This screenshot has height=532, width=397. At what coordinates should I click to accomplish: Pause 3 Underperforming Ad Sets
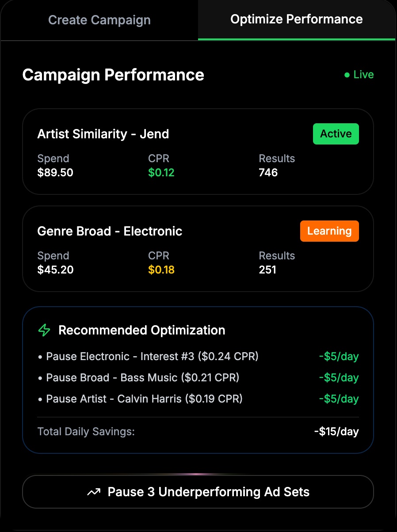tap(198, 492)
